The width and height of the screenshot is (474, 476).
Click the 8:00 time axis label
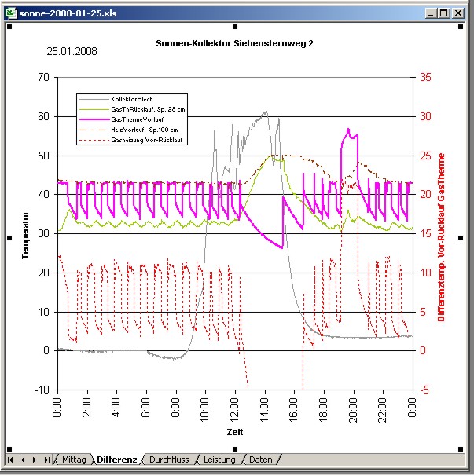(175, 408)
